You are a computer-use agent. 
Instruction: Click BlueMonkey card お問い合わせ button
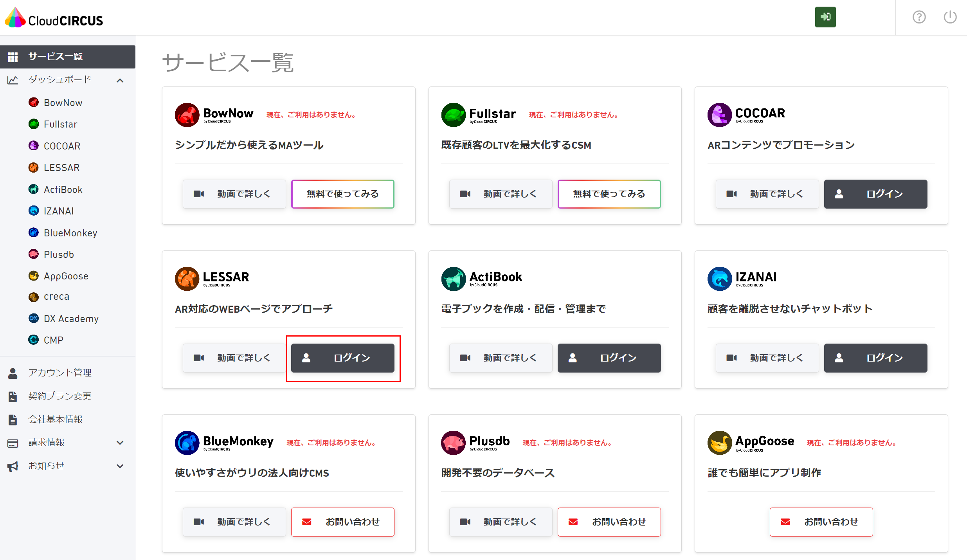(x=342, y=522)
